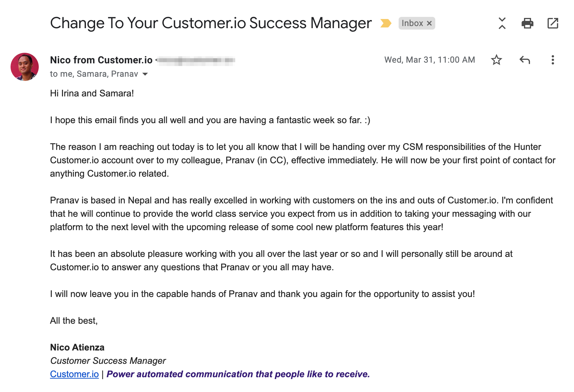Click the date 'Wed, Mar 31, 11:00 AM'
This screenshot has width=574, height=392.
(x=429, y=60)
